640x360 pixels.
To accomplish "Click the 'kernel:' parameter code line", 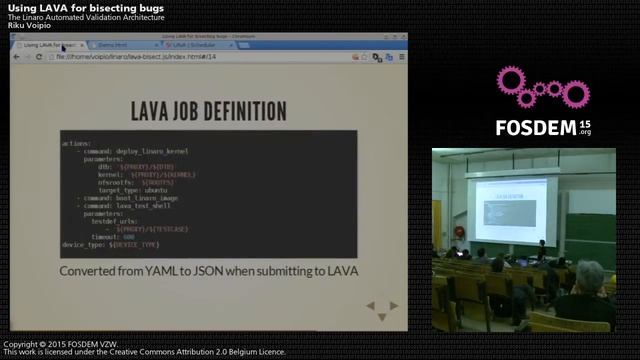I will 147,175.
